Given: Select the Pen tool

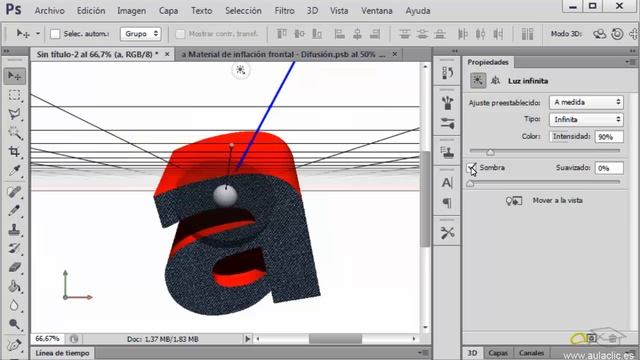Looking at the screenshot, I should [x=15, y=345].
